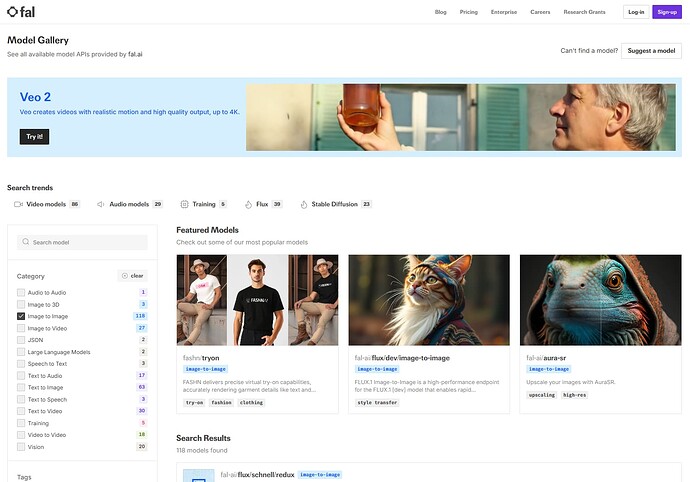This screenshot has height=482, width=690.
Task: Open fal-ai/flux/dev/image-to-image title link
Action: click(402, 358)
